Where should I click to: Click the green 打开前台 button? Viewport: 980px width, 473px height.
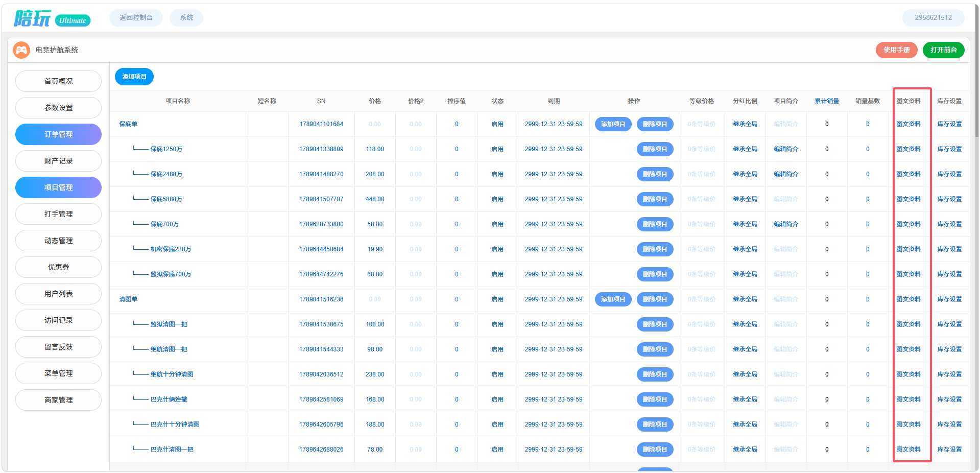(943, 50)
